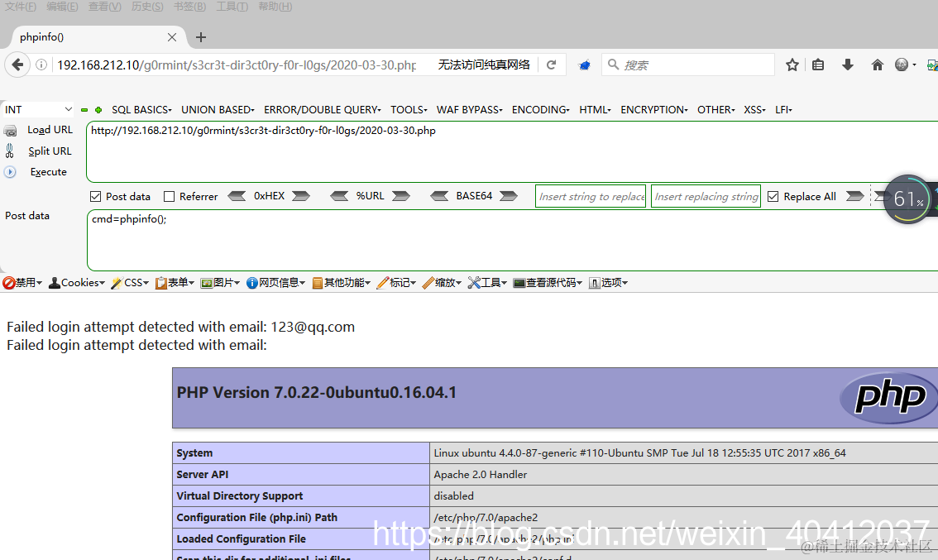Open the INT type dropdown
This screenshot has width=938, height=560.
tap(38, 109)
